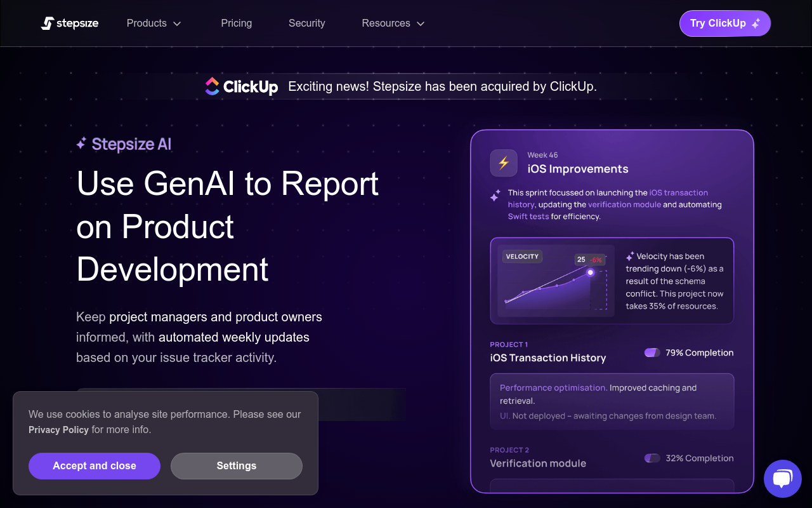This screenshot has width=812, height=508.
Task: Expand the Products dropdown chevron
Action: tap(177, 23)
